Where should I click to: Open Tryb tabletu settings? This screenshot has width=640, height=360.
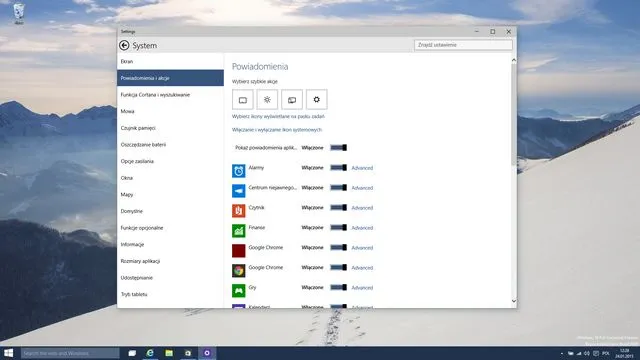[170, 294]
